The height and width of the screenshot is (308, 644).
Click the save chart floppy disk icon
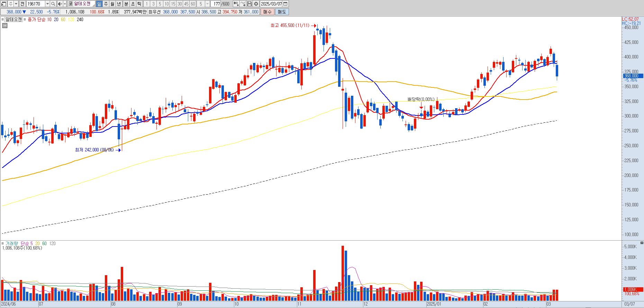coord(249,4)
